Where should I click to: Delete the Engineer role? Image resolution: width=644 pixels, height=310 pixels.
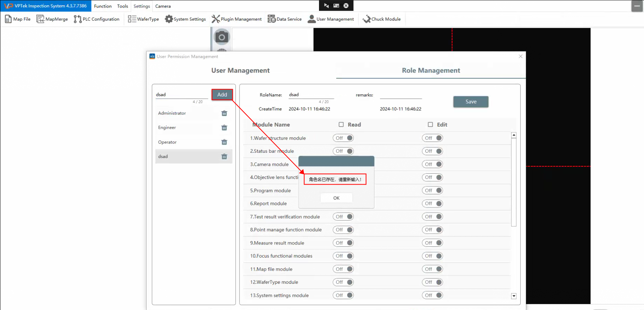[224, 128]
